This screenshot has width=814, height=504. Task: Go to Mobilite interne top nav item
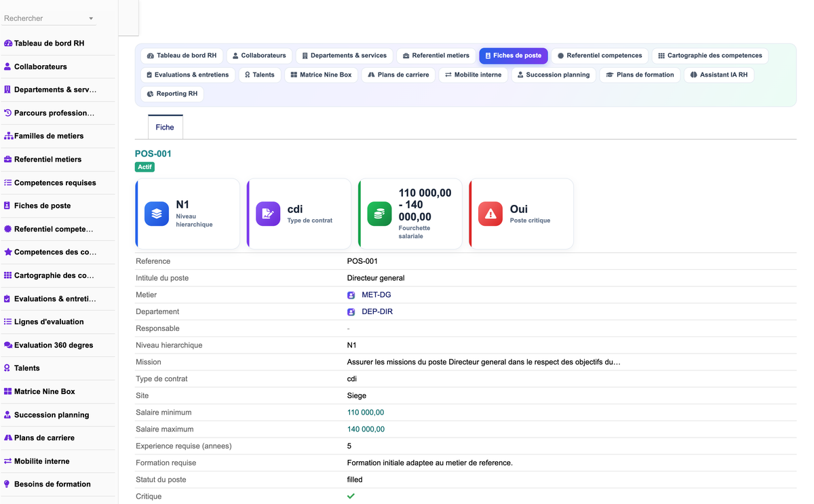click(x=473, y=75)
